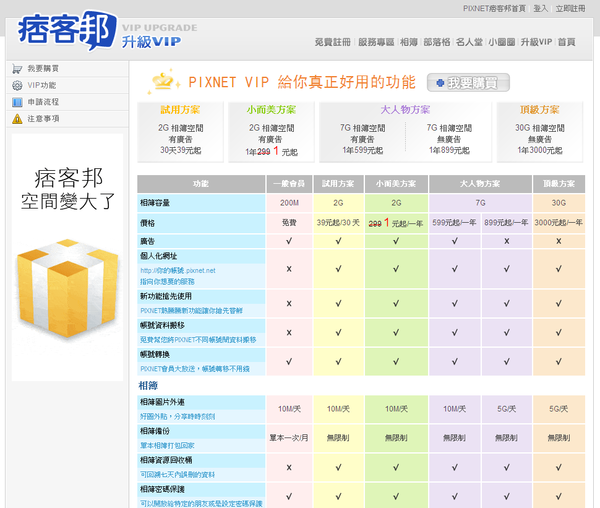Screen dimensions: 600x508
Task: Click the 價格 row label
Action: click(x=147, y=223)
